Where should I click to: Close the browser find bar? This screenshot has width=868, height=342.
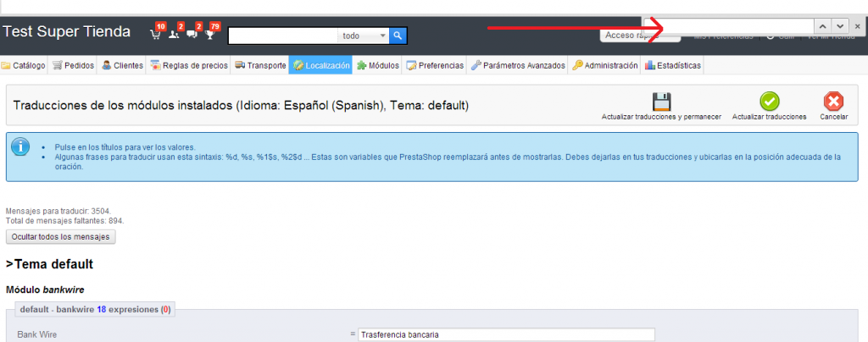858,26
